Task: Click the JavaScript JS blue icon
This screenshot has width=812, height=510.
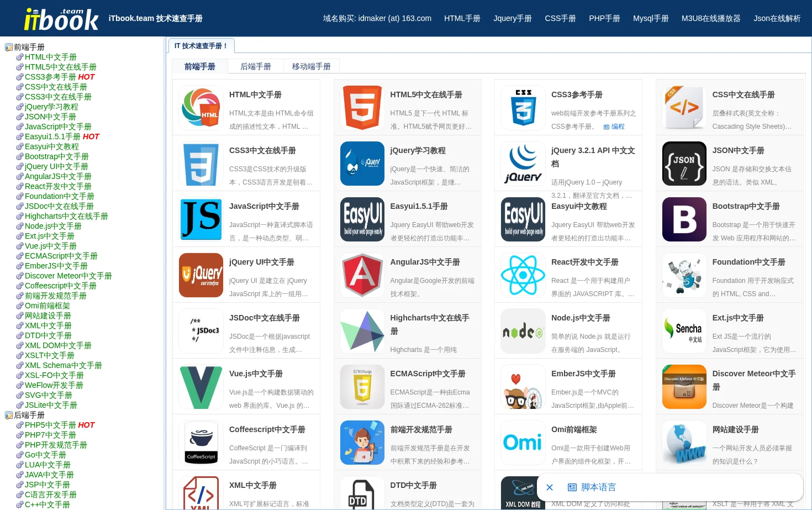Action: pyautogui.click(x=201, y=219)
